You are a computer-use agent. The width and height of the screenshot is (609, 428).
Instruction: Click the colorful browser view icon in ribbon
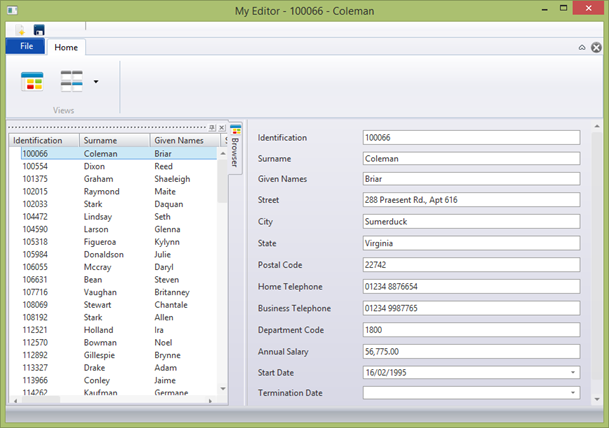pos(32,82)
